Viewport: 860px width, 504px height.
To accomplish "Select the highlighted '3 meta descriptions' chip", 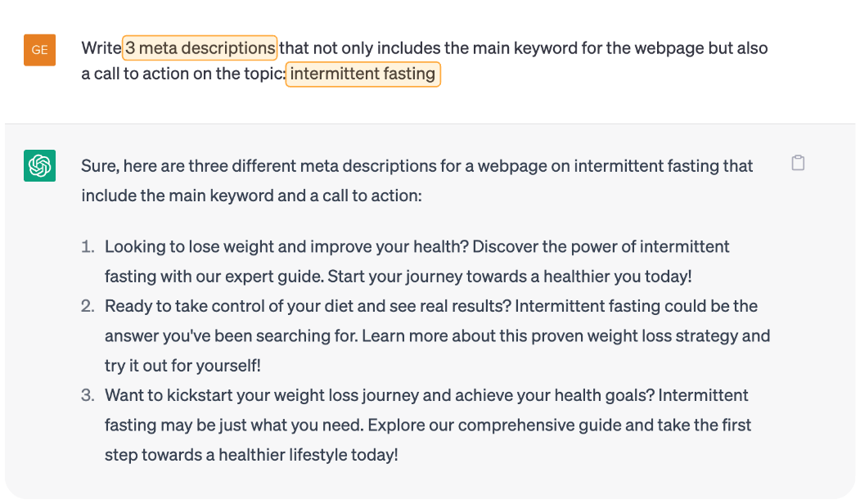I will pos(200,47).
